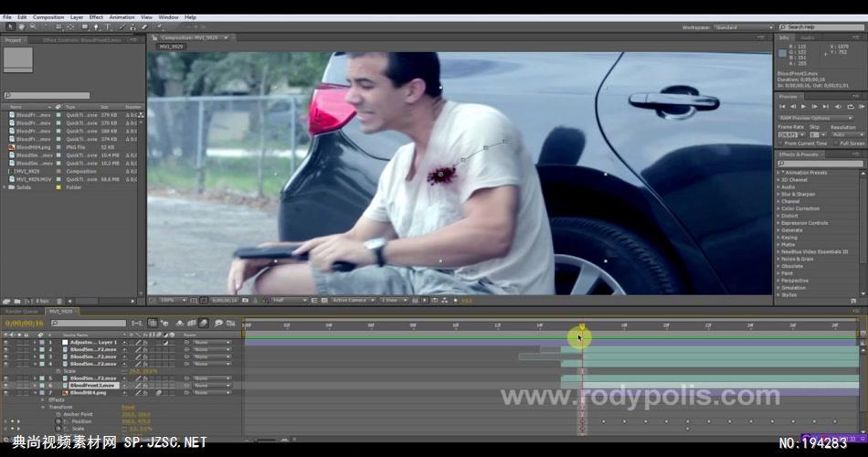868x457 pixels.
Task: Select the Eraser tool
Action: pyautogui.click(x=144, y=27)
